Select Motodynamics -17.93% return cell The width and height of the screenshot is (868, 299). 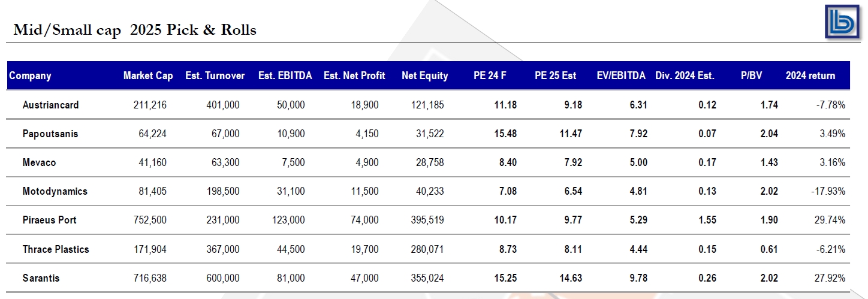[829, 191]
